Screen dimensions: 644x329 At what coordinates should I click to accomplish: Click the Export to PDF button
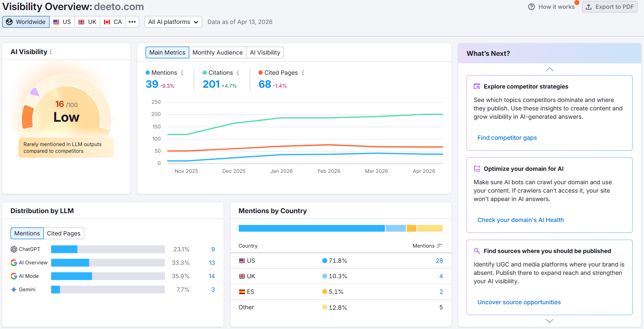point(610,7)
